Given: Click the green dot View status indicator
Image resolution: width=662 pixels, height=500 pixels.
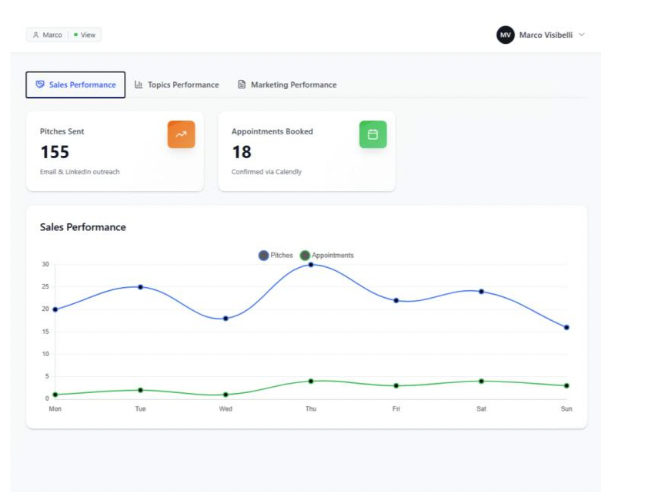Looking at the screenshot, I should click(75, 35).
